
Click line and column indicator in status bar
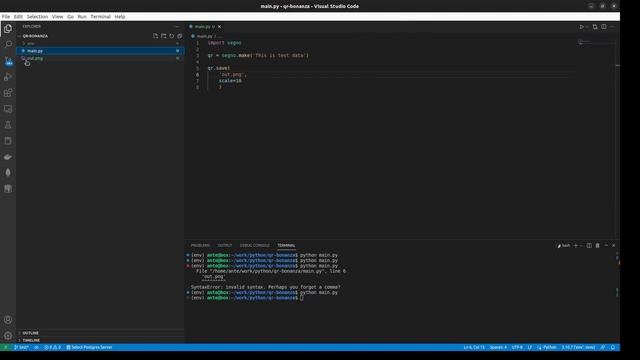[x=474, y=347]
